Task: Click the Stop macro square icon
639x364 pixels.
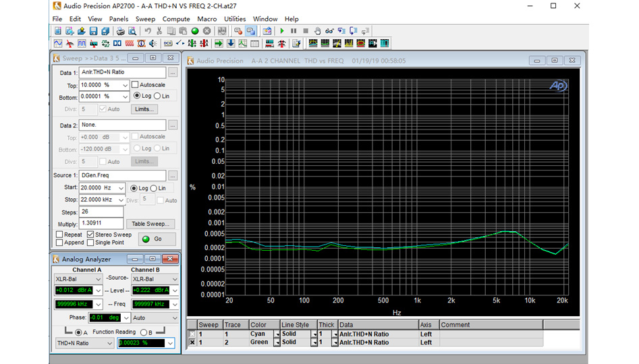Action: tap(306, 31)
